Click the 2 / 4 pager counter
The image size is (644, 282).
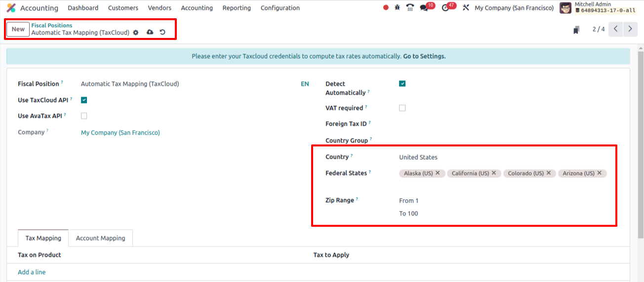(x=599, y=30)
